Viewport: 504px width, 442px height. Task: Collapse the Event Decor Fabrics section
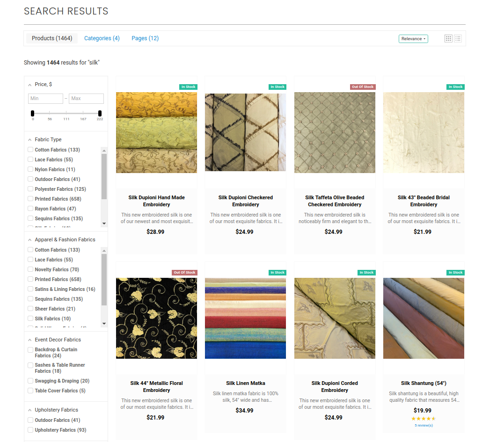click(x=31, y=340)
